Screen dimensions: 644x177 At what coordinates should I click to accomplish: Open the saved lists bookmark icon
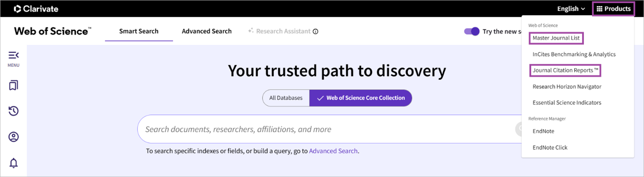pyautogui.click(x=14, y=85)
